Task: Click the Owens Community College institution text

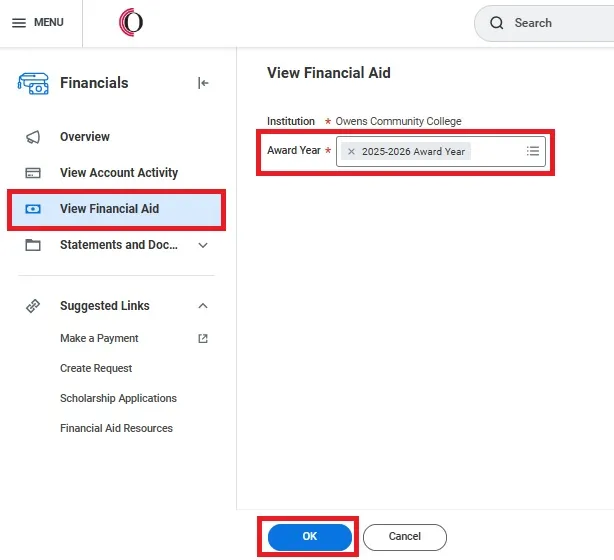Action: (398, 121)
